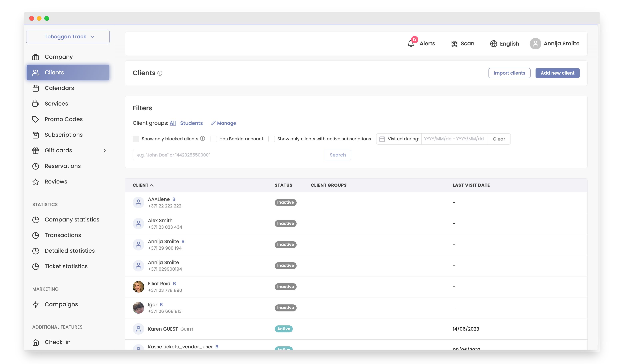
Task: Click the Alerts bell icon
Action: click(410, 44)
